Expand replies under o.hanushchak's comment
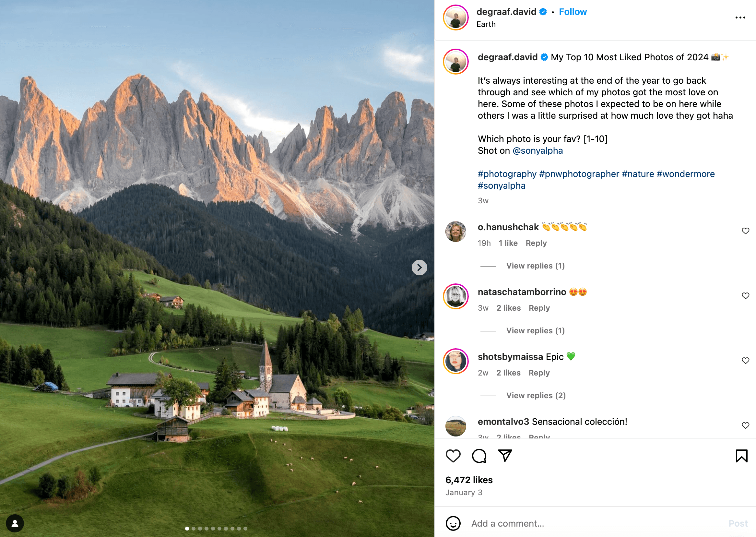756x537 pixels. (535, 266)
